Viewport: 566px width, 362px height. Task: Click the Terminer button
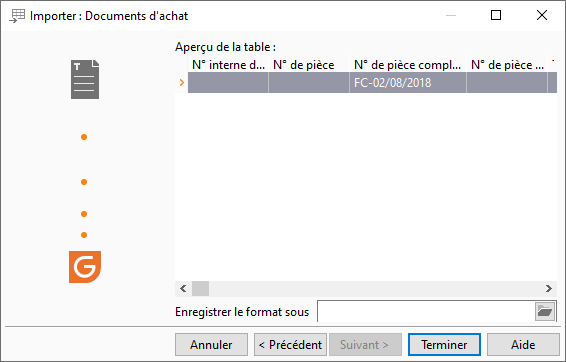point(444,345)
